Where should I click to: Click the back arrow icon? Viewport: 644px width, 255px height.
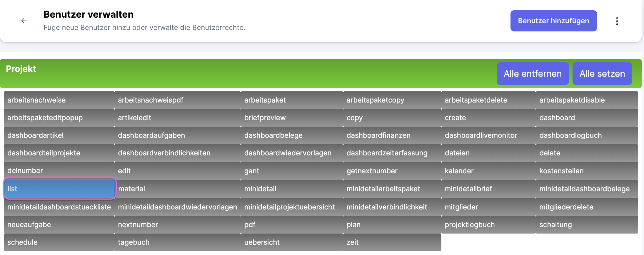click(x=24, y=21)
